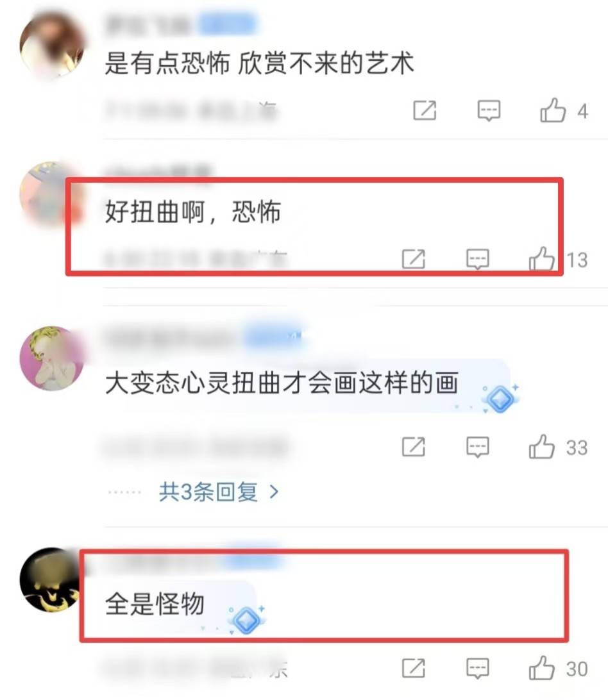Open the comment text '好扭曲啊，恐怖'
Viewport: 608px width, 700px height.
point(193,212)
